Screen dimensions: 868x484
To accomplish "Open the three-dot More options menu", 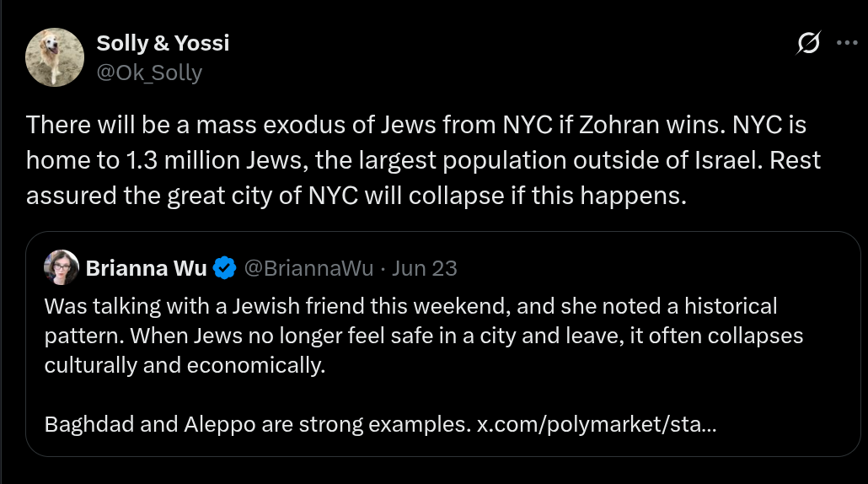I will pyautogui.click(x=845, y=45).
